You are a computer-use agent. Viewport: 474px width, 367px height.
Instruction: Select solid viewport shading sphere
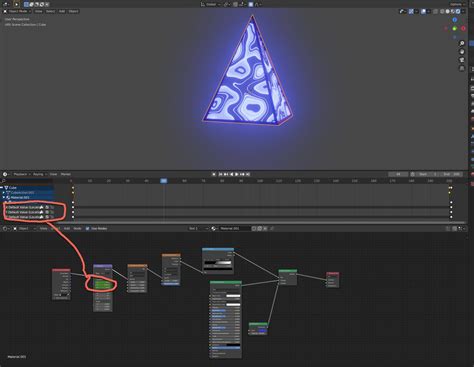coord(447,11)
